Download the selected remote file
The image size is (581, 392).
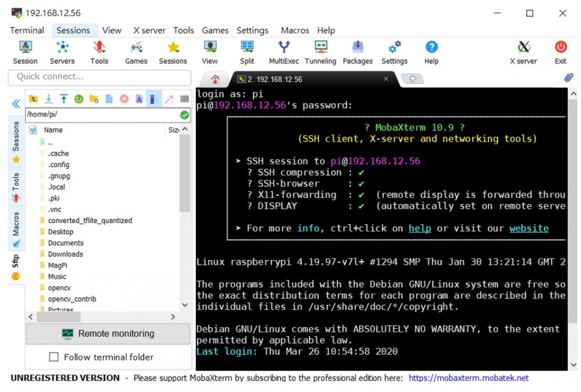[x=49, y=99]
